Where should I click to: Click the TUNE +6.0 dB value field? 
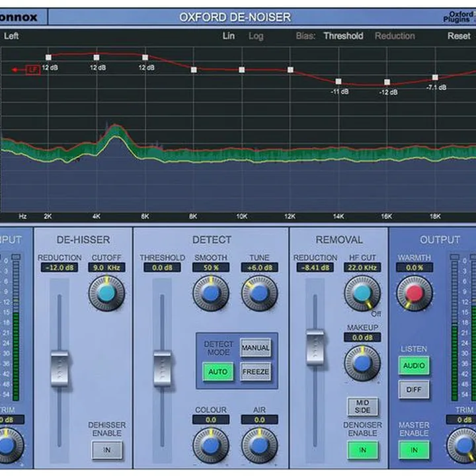(x=260, y=268)
